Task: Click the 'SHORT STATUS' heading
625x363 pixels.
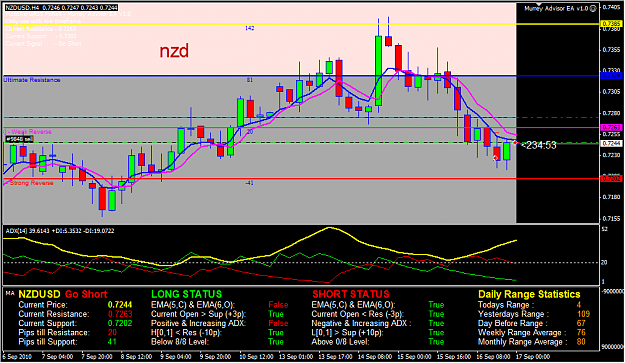Action: coord(350,294)
